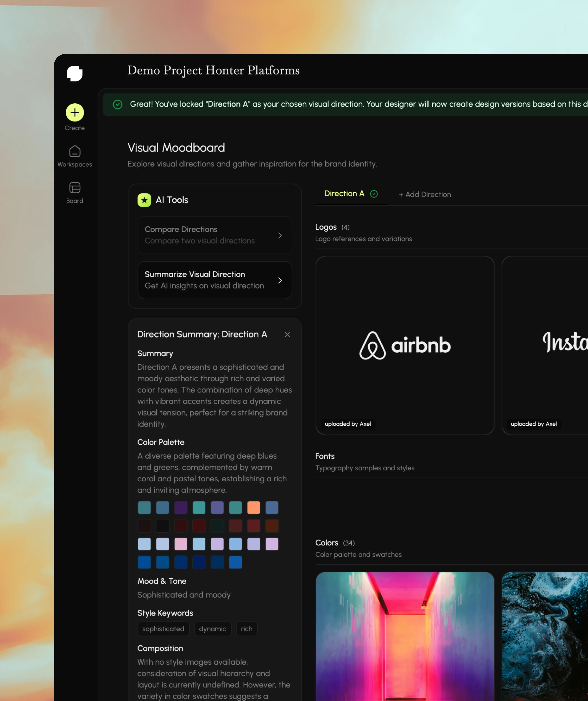Click the green checkmark in the success banner

point(117,104)
